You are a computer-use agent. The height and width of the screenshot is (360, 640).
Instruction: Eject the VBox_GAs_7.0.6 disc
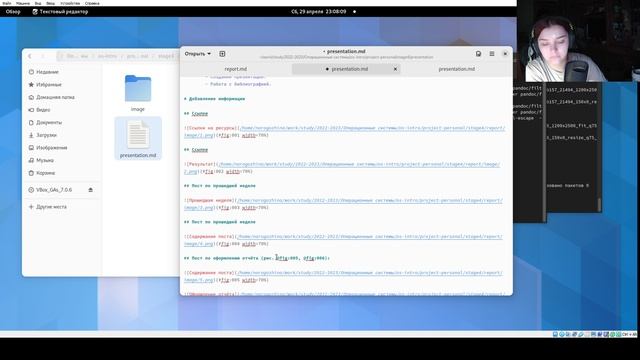91,190
